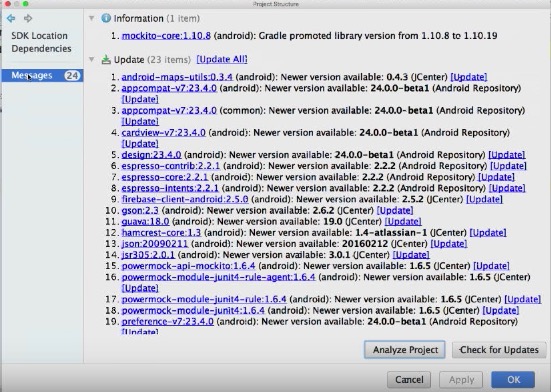The height and width of the screenshot is (392, 551).
Task: Open the android-maps-utils:0.3.4 link
Action: pyautogui.click(x=177, y=77)
